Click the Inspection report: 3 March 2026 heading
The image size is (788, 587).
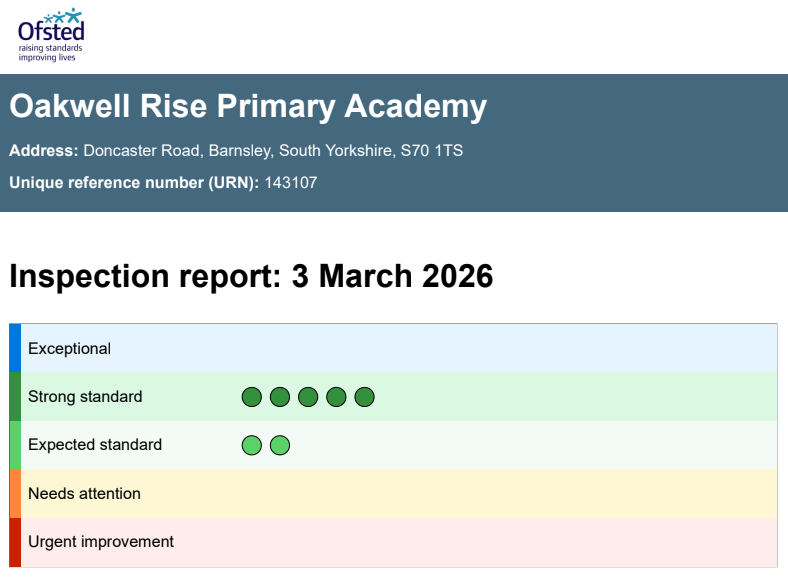click(251, 276)
